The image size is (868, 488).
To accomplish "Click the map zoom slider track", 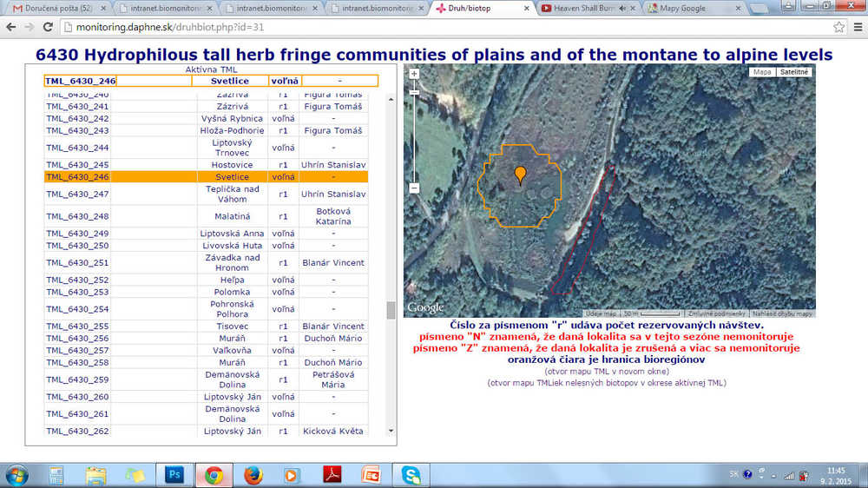I will point(414,133).
